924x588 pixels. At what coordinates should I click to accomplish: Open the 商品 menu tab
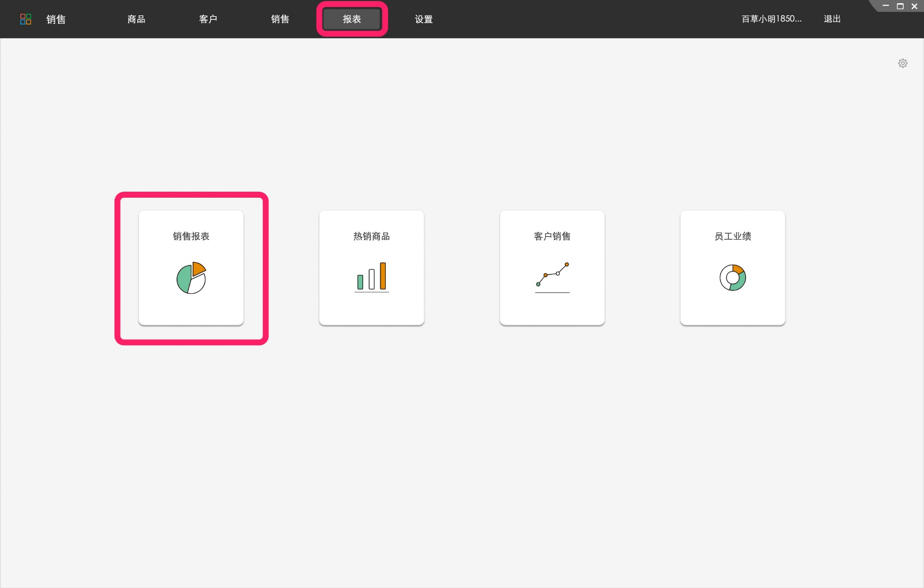pyautogui.click(x=136, y=19)
